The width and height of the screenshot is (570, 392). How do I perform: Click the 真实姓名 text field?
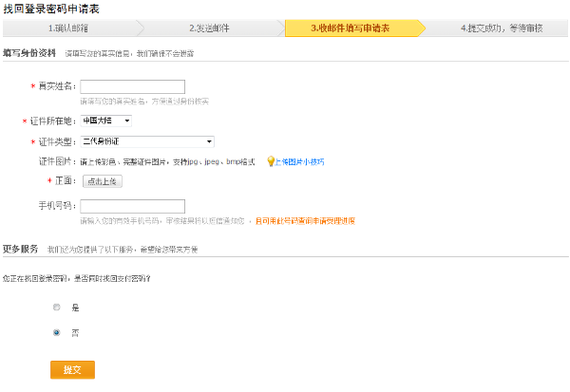[132, 86]
